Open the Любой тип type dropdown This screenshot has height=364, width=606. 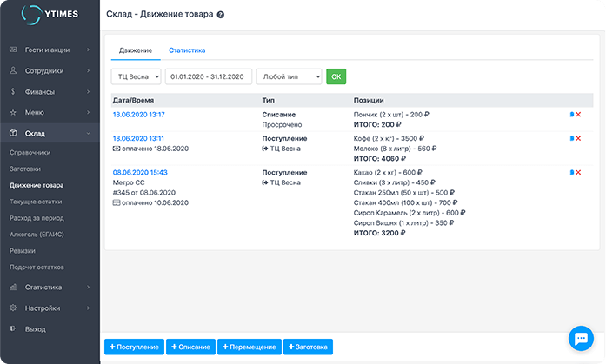[x=289, y=76]
